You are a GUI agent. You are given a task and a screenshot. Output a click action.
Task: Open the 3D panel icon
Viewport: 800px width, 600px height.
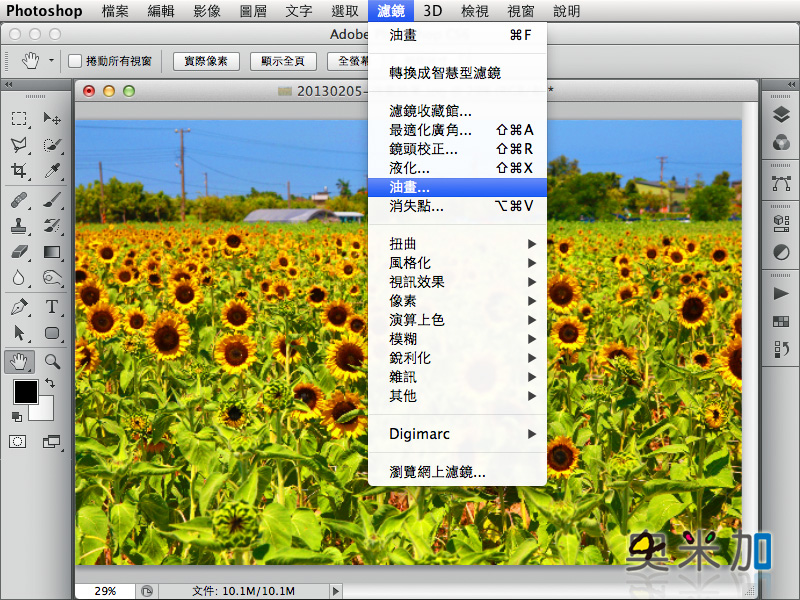781,223
